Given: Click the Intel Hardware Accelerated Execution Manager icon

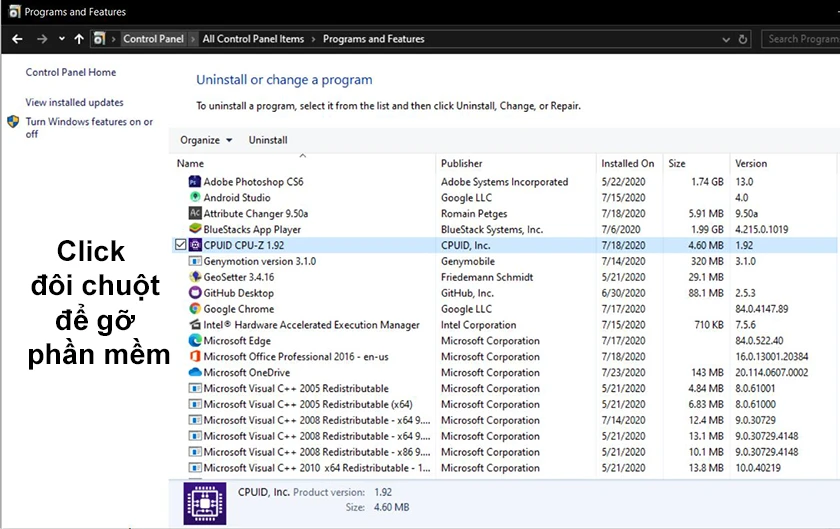Looking at the screenshot, I should point(195,325).
